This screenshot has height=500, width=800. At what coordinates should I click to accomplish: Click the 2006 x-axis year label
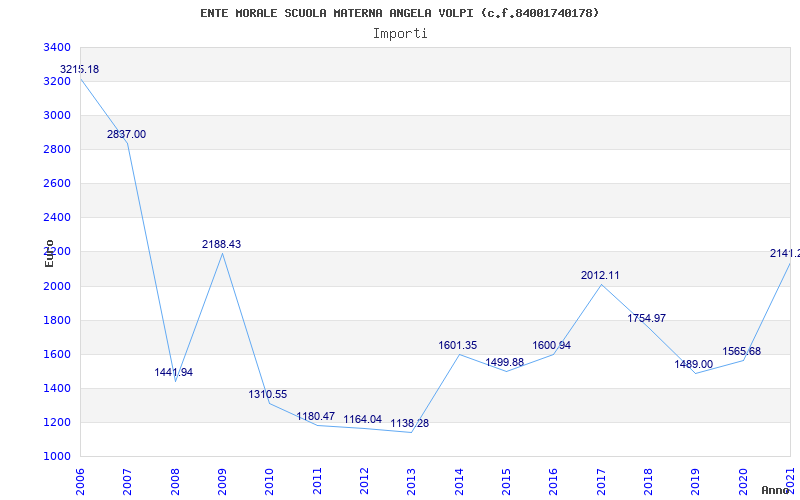pos(80,482)
